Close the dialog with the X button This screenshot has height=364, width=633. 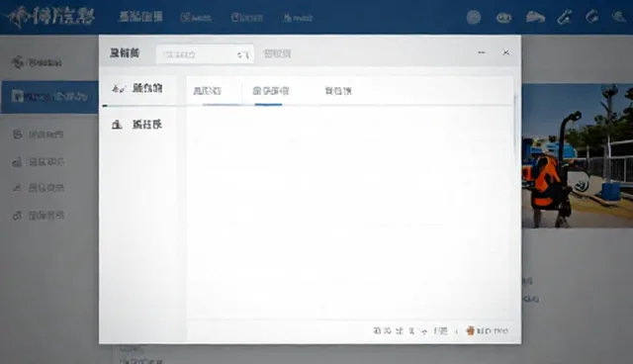(505, 52)
